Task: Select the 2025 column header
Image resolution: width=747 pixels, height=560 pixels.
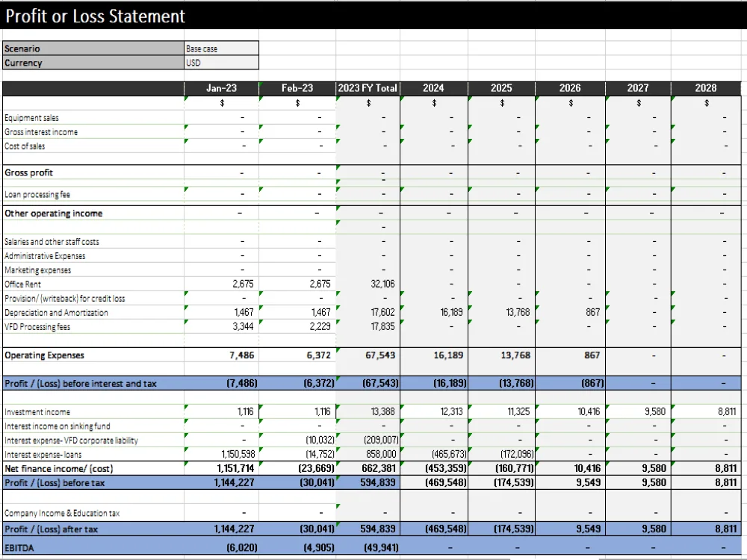Action: tap(501, 88)
